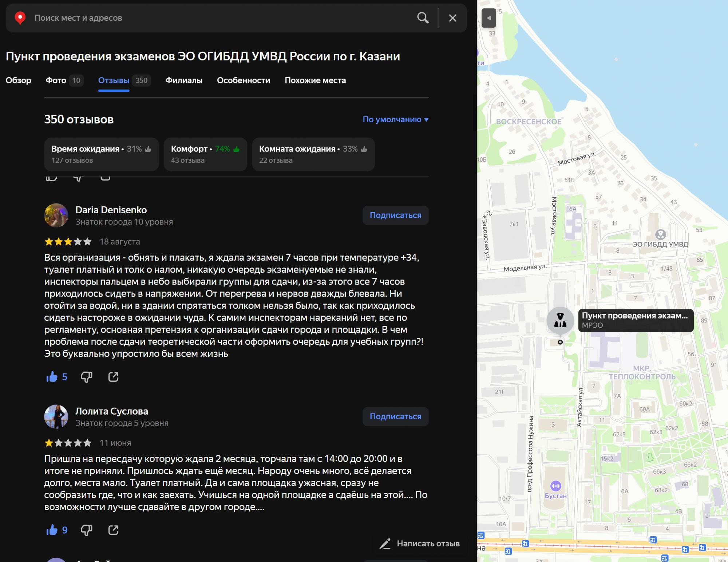
Task: Like Daria Denisenko's review
Action: click(52, 377)
